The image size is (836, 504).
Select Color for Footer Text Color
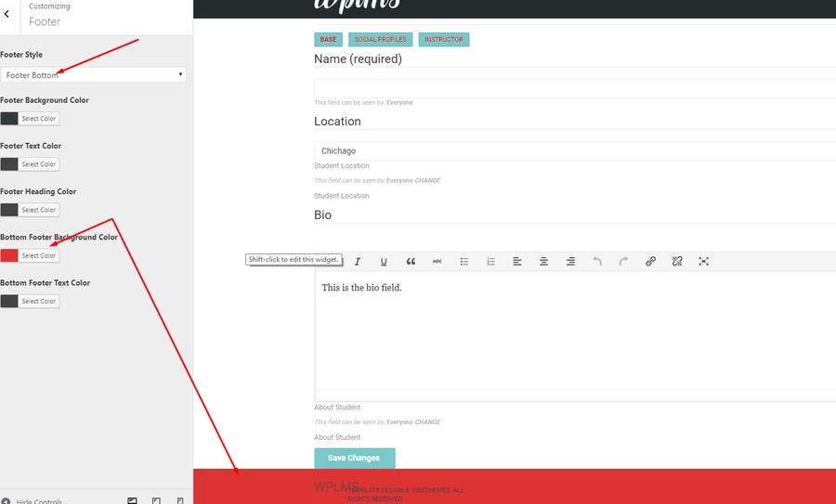pyautogui.click(x=39, y=164)
